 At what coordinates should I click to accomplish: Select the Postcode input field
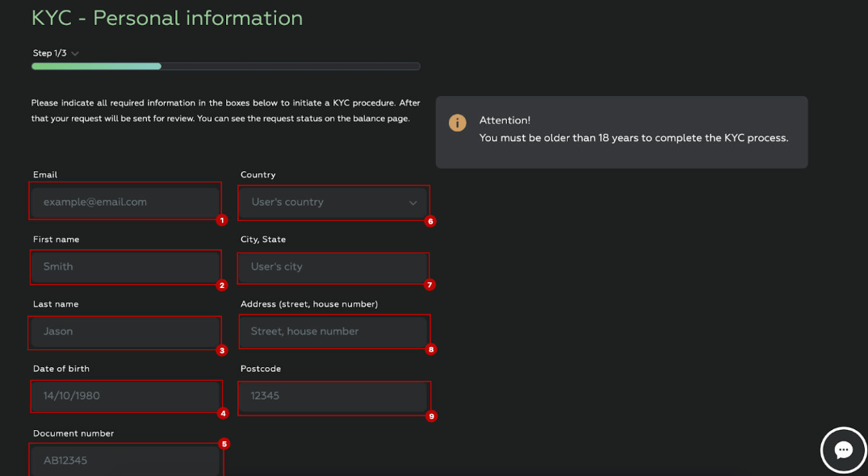coord(333,396)
